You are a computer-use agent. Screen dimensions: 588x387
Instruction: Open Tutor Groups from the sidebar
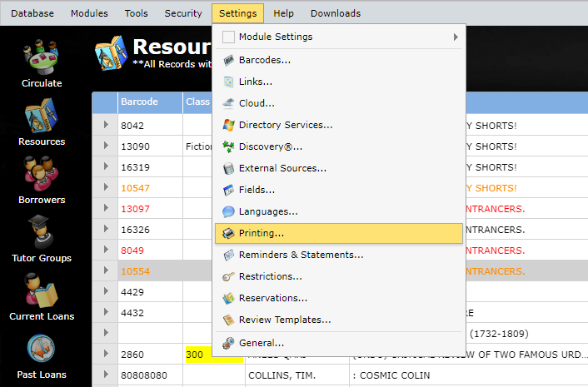[x=41, y=237]
